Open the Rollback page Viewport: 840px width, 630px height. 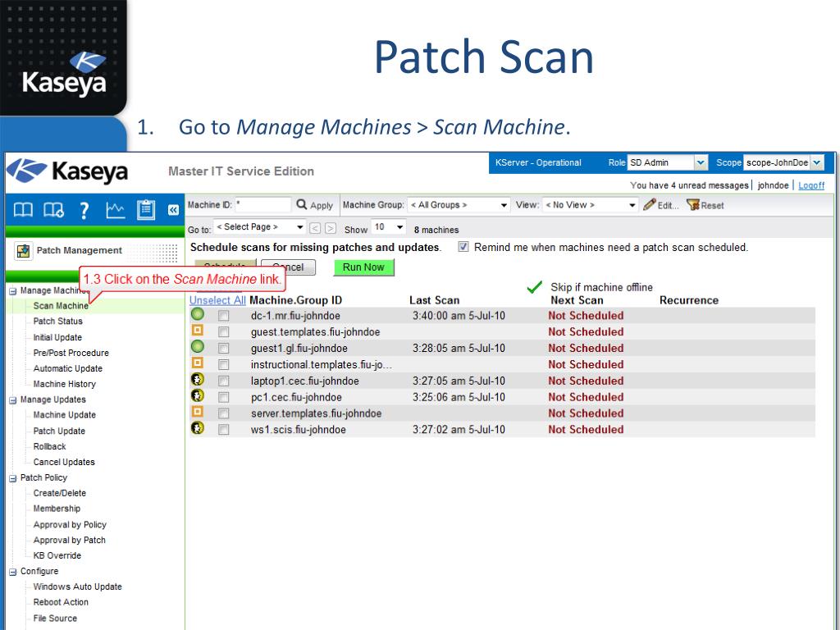coord(49,447)
